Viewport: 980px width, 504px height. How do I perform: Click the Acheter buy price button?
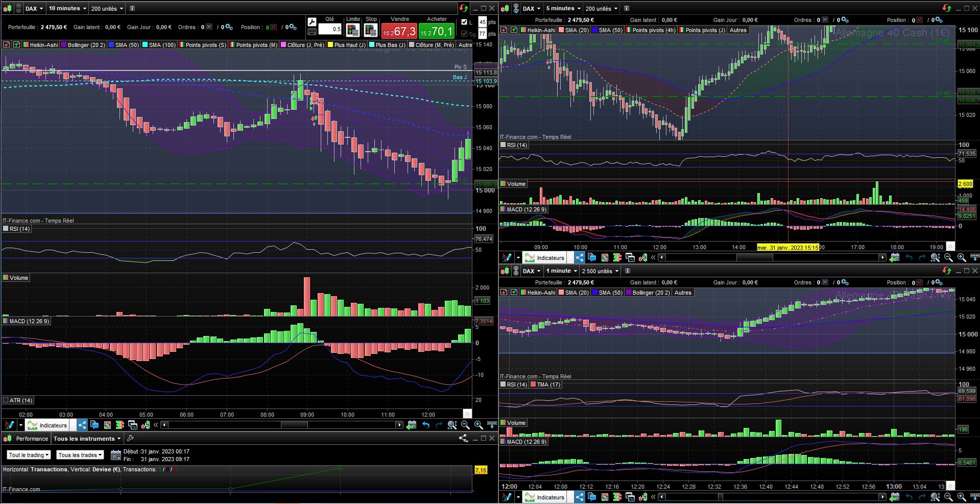pyautogui.click(x=436, y=31)
